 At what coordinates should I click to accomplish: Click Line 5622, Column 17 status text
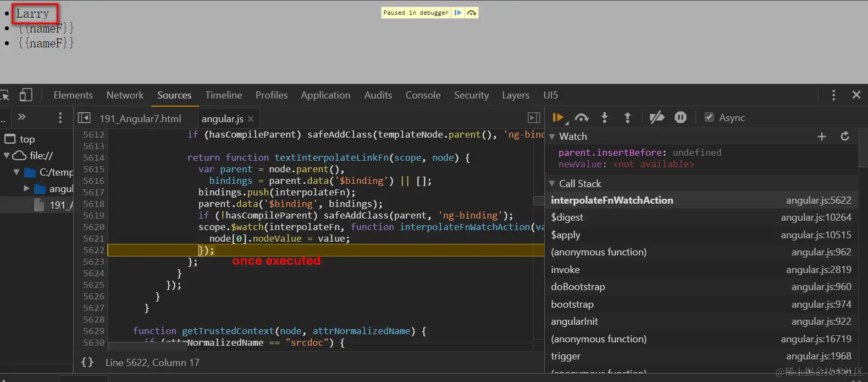coord(152,363)
